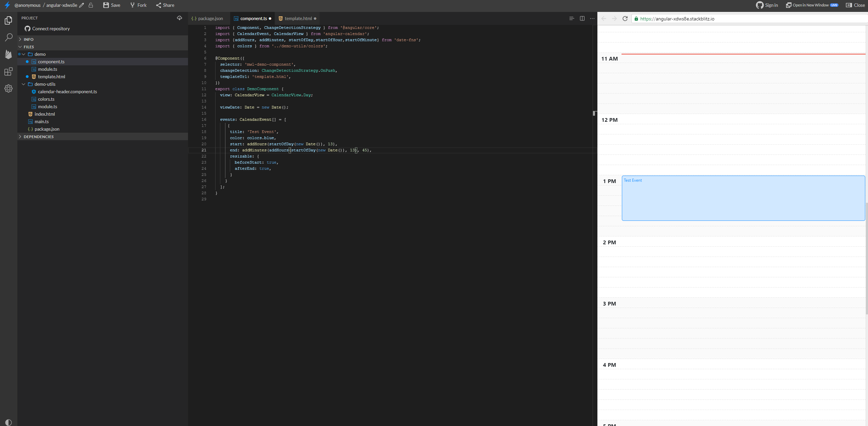Click the StackBlitz lightning logo
The image size is (868, 426).
click(x=6, y=5)
